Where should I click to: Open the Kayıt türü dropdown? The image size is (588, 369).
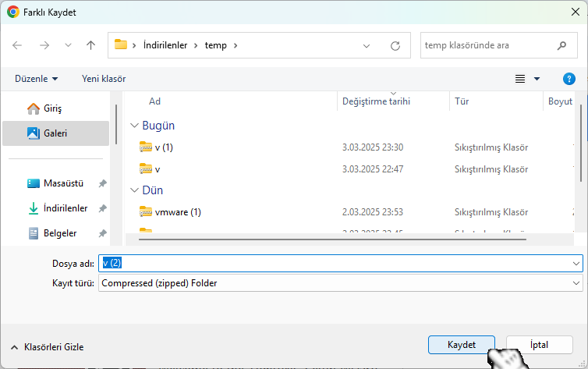(x=340, y=283)
